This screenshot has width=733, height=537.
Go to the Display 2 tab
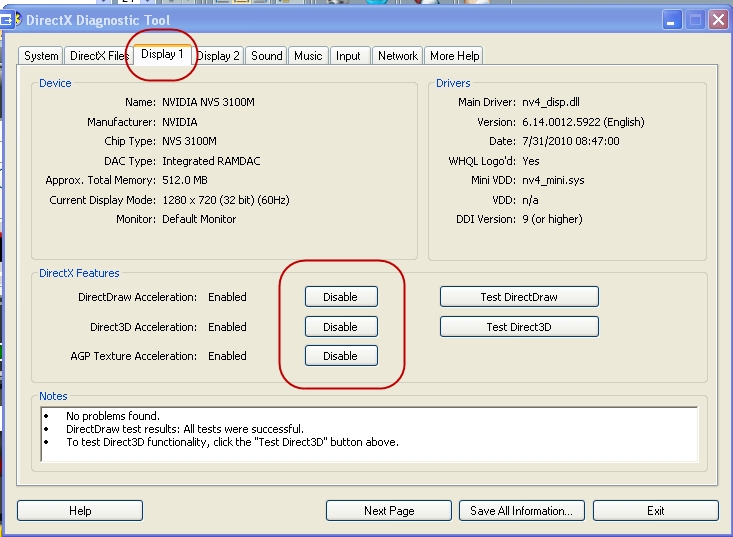[x=218, y=56]
